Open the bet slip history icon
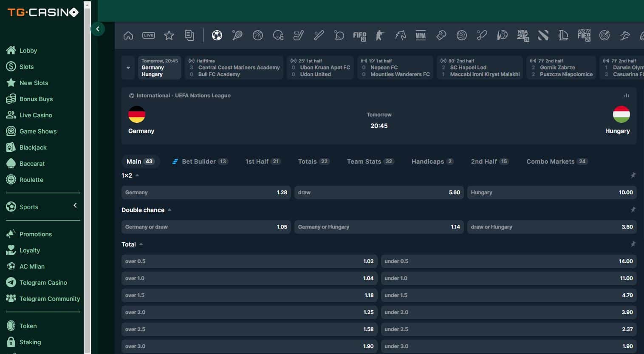Image resolution: width=644 pixels, height=354 pixels. pos(189,36)
